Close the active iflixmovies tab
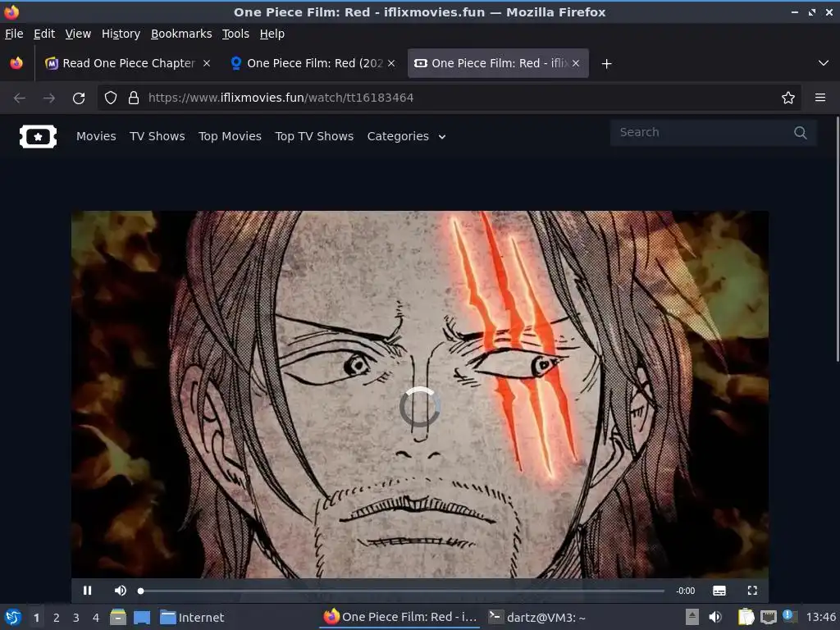This screenshot has height=630, width=840. (575, 63)
